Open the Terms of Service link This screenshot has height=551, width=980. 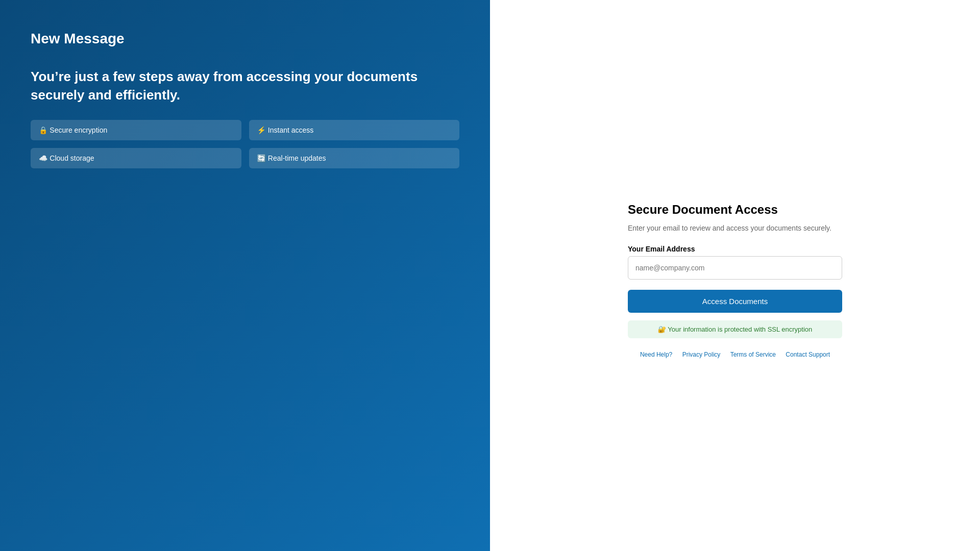click(x=752, y=355)
